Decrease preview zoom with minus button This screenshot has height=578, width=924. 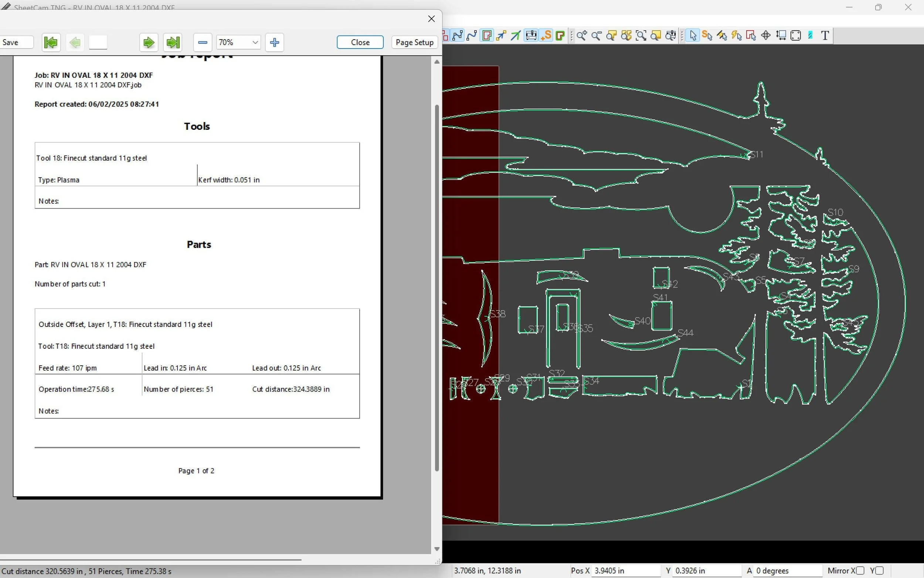coord(203,42)
